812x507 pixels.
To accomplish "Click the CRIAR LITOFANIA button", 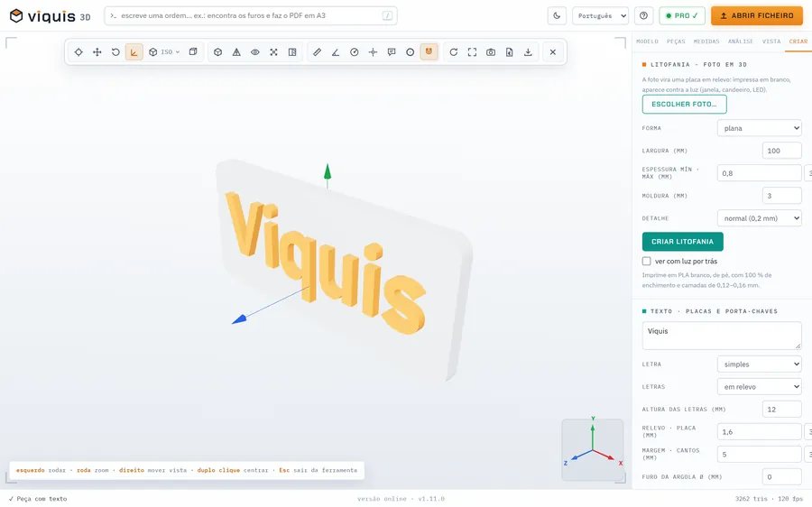I will pos(683,242).
